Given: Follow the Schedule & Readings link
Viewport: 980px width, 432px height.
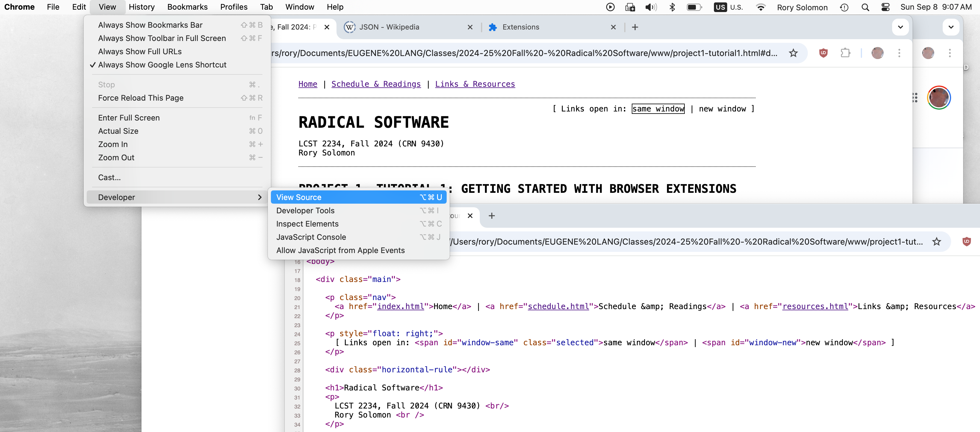Looking at the screenshot, I should point(376,84).
